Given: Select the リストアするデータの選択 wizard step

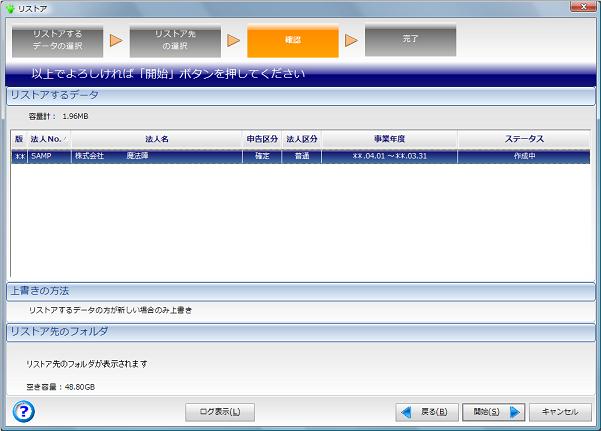Looking at the screenshot, I should click(x=57, y=40).
